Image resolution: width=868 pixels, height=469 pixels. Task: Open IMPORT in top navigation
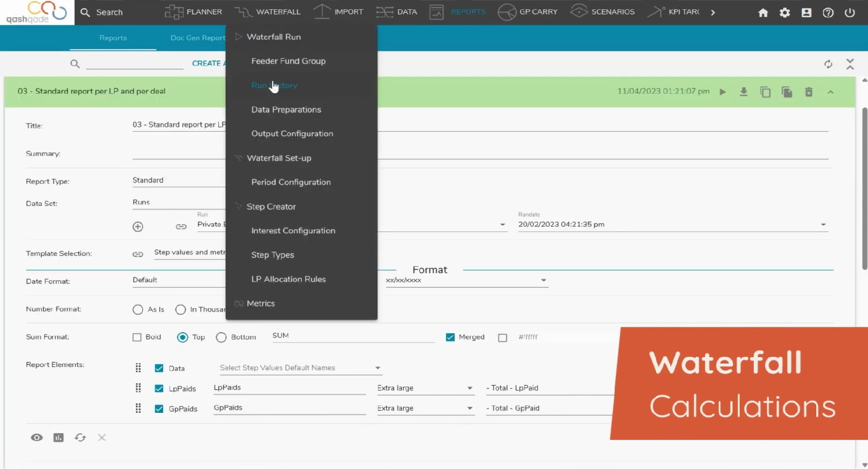338,12
